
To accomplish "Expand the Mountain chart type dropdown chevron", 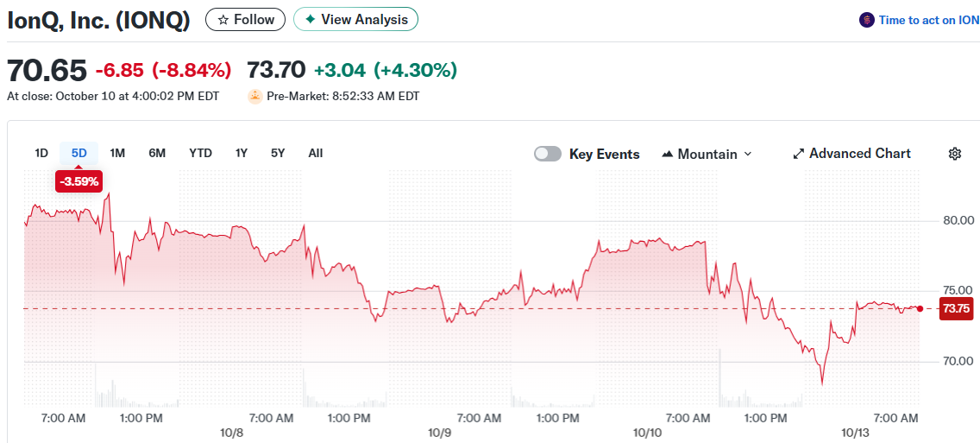I will pos(748,154).
